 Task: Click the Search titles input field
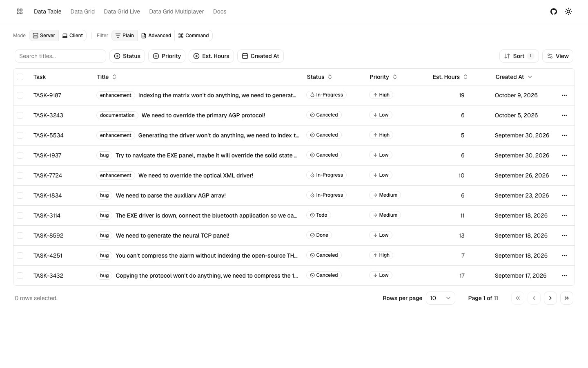point(60,56)
